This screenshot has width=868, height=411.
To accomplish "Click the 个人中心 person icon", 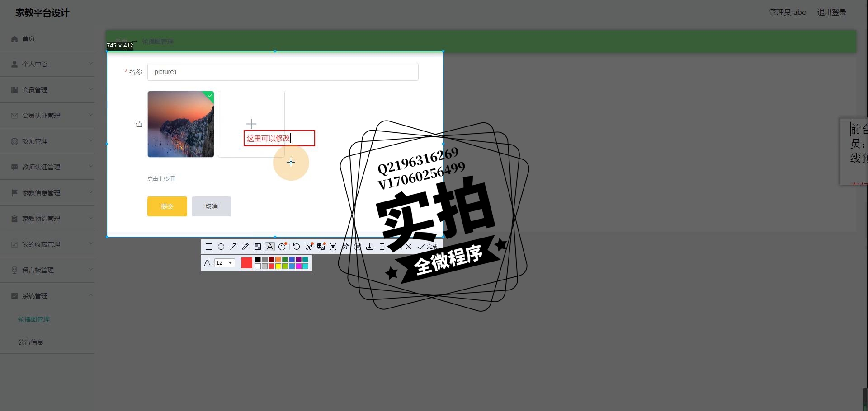I will click(x=14, y=64).
